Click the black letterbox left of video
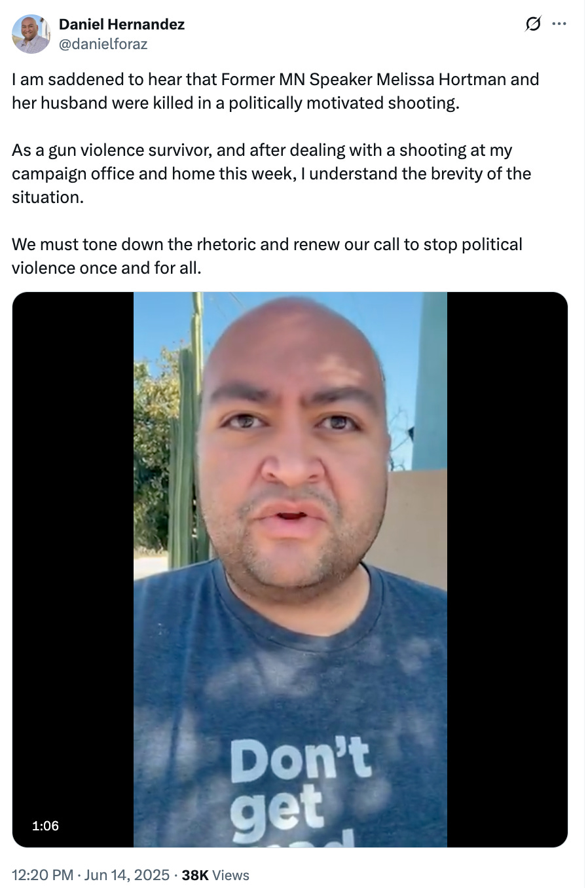 pos(73,569)
